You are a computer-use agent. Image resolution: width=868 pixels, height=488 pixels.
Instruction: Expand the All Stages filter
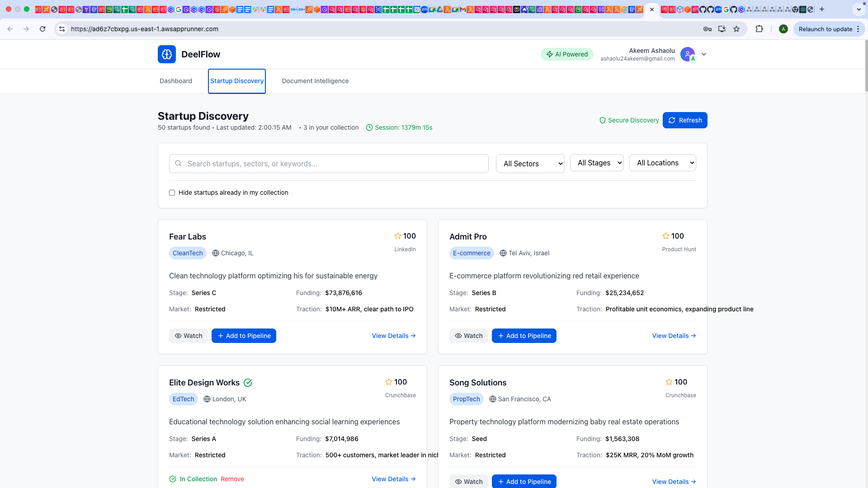click(597, 163)
